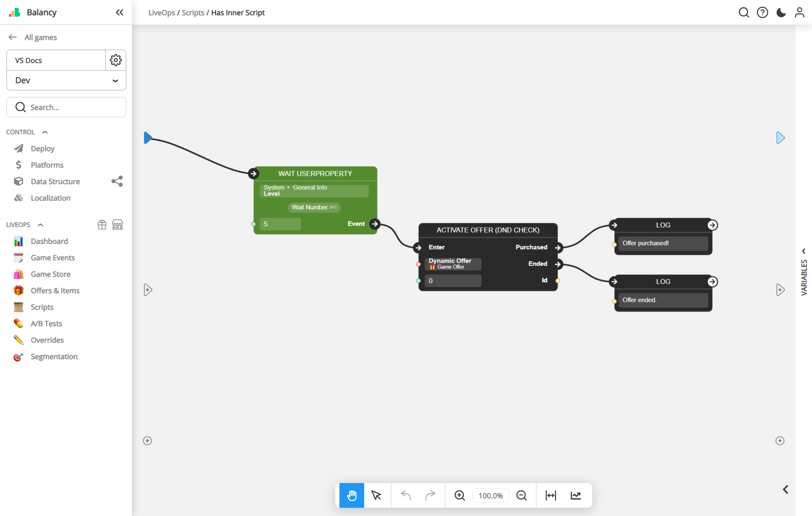Click the undo arrow
The height and width of the screenshot is (516, 812).
click(406, 495)
